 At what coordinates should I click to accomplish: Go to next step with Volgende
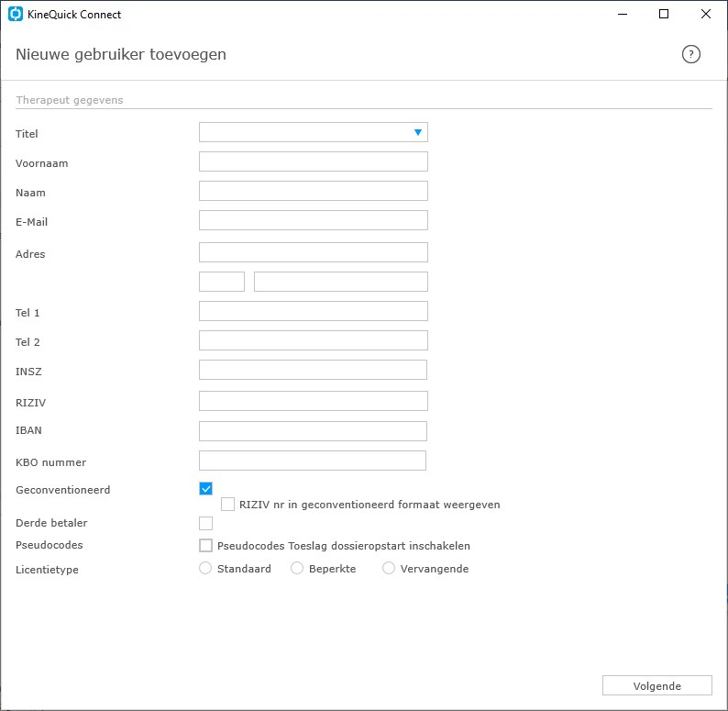pos(657,685)
